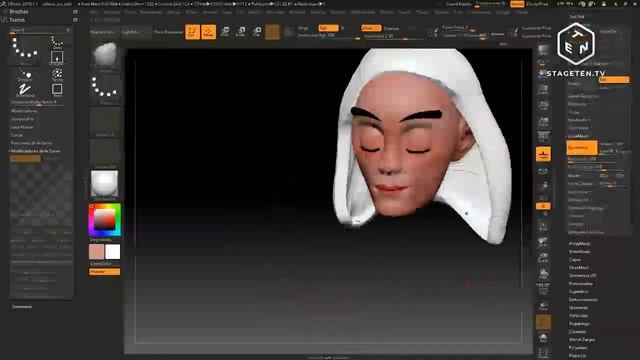Toggle the orange Edit mode button
This screenshot has height=360, width=640.
tap(192, 32)
